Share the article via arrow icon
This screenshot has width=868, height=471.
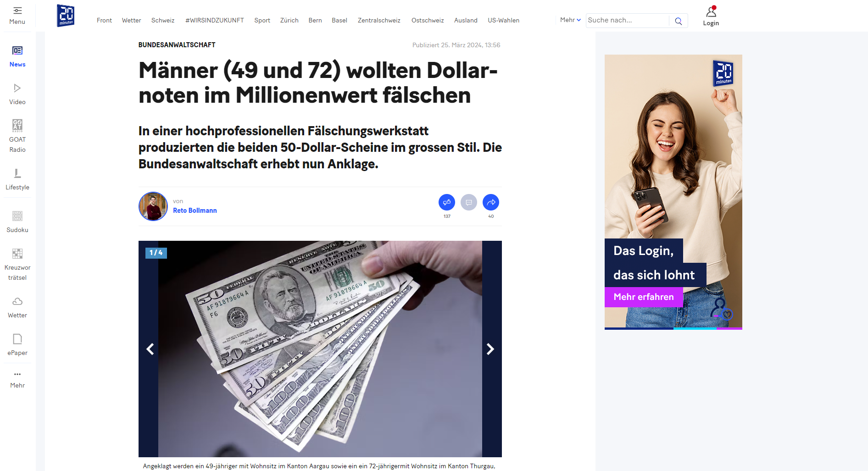pos(491,202)
